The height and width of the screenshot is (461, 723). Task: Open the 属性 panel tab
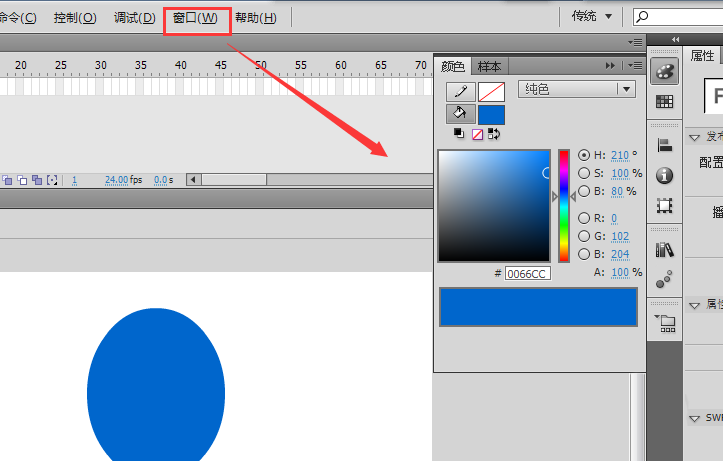702,56
